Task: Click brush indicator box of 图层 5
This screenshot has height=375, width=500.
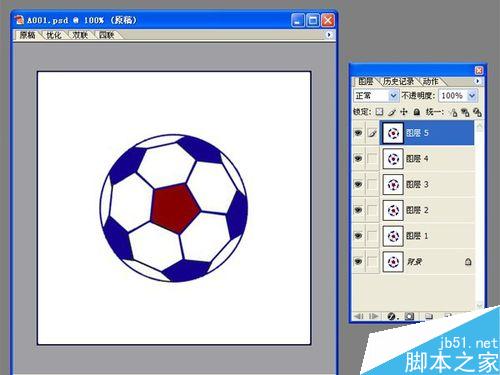Action: [x=372, y=133]
